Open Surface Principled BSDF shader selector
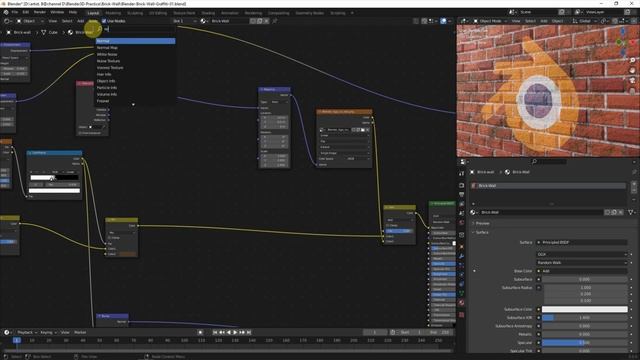The width and height of the screenshot is (640, 360). coord(581,242)
